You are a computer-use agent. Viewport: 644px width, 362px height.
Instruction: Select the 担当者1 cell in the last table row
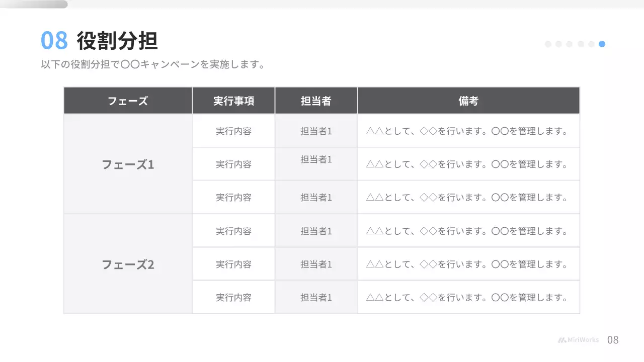click(x=316, y=298)
